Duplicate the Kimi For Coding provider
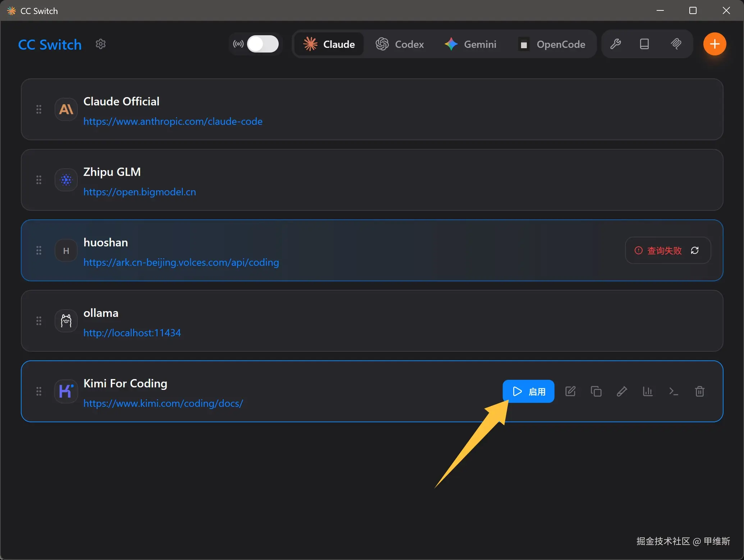The image size is (744, 560). coord(596,391)
